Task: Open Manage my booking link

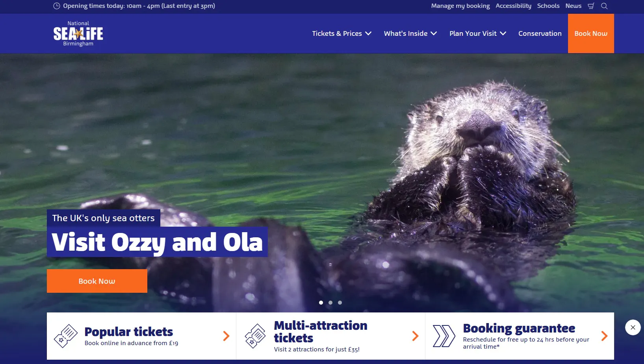Action: click(x=460, y=6)
